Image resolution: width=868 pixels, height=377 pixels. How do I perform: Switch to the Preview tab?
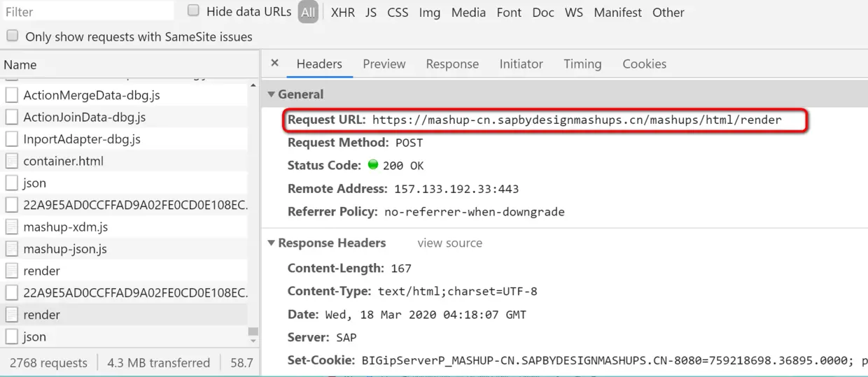[x=384, y=64]
